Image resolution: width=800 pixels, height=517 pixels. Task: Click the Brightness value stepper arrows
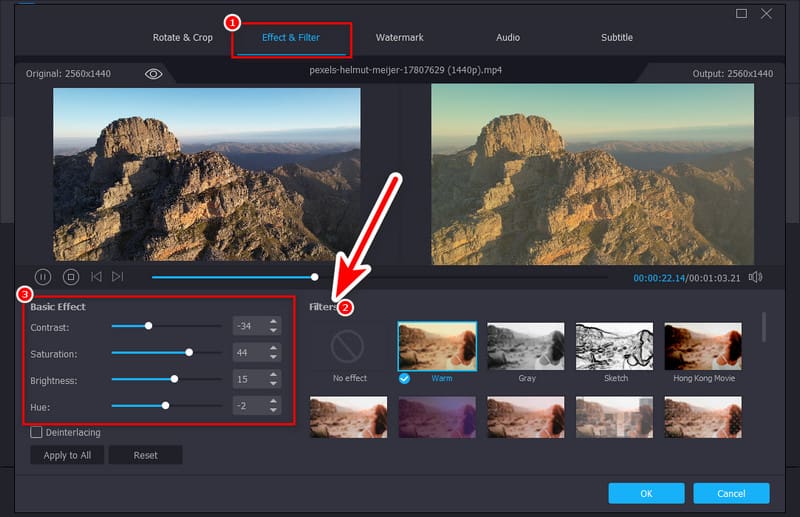pos(273,380)
